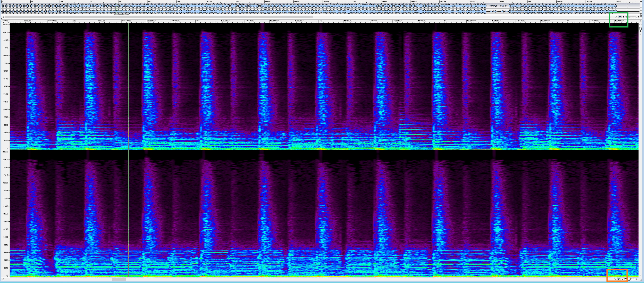Click the spectrogram pane's horizontal scrollbar thumb
The height and width of the screenshot is (283, 644).
[x=119, y=279]
